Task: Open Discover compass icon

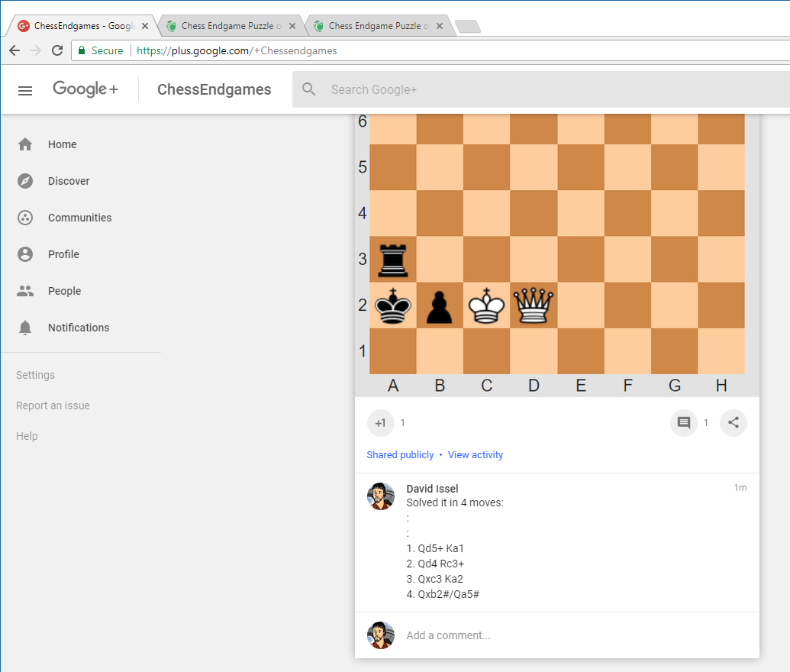Action: point(25,181)
